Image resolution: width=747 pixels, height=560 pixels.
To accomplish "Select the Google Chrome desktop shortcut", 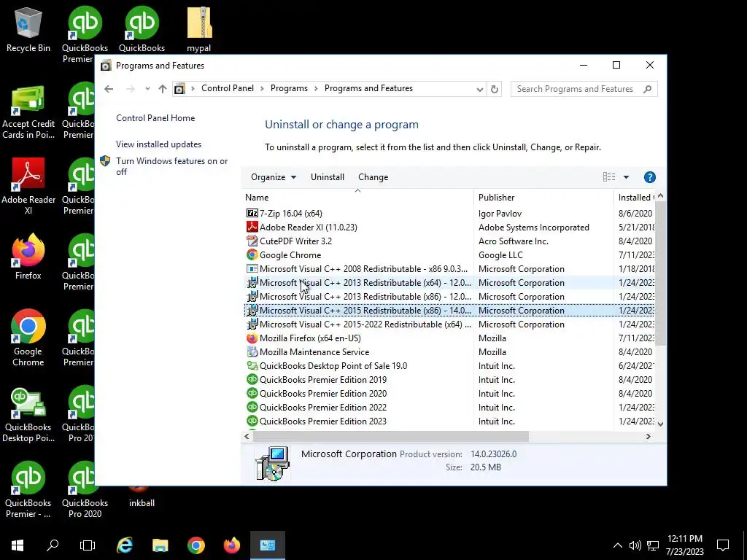I will pos(28,338).
